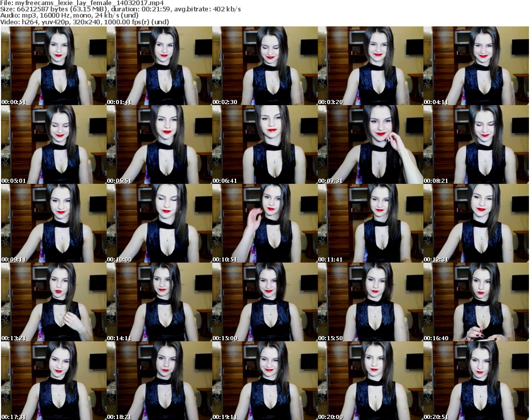The width and height of the screenshot is (530, 420).
Task: Choose the frame thumbnail stamped 00:12:31
Action: (x=476, y=224)
